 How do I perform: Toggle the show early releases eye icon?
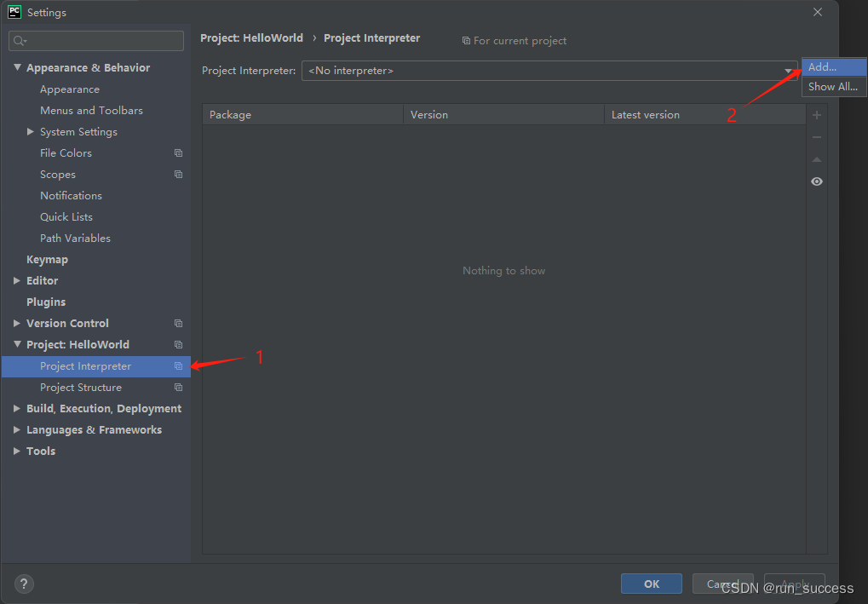tap(817, 181)
